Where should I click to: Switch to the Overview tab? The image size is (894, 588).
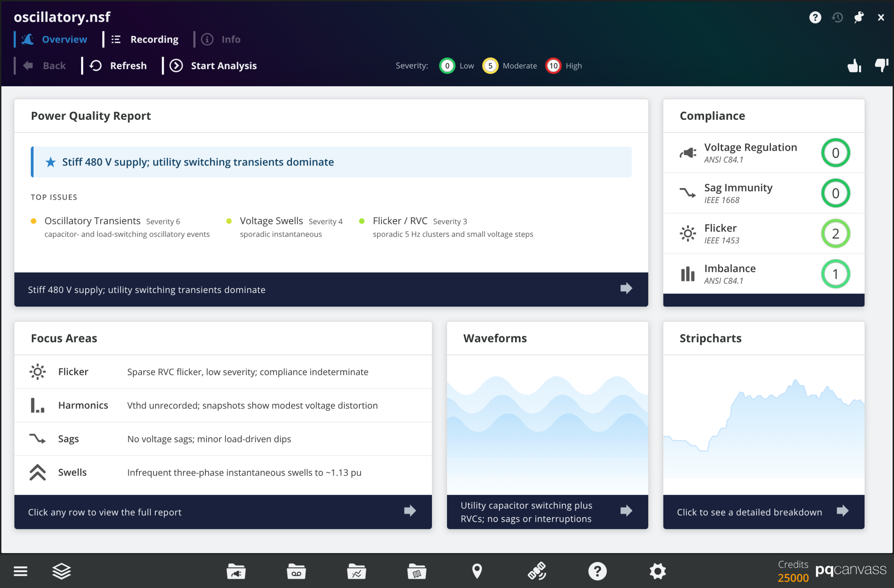click(x=64, y=39)
